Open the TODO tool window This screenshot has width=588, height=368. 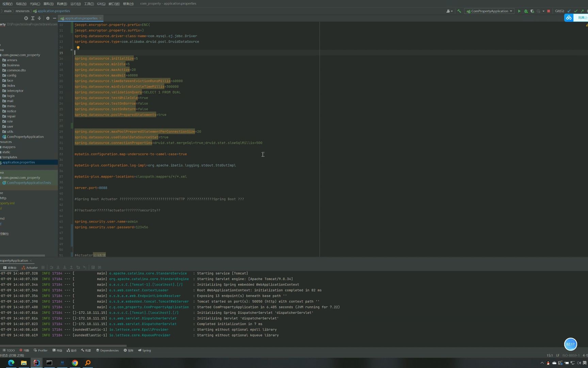pos(9,350)
